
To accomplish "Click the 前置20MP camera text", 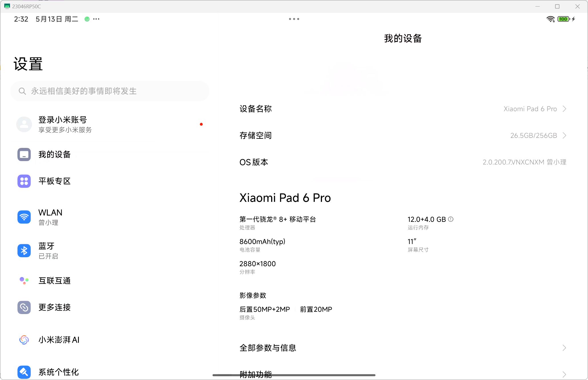I will pyautogui.click(x=316, y=309).
